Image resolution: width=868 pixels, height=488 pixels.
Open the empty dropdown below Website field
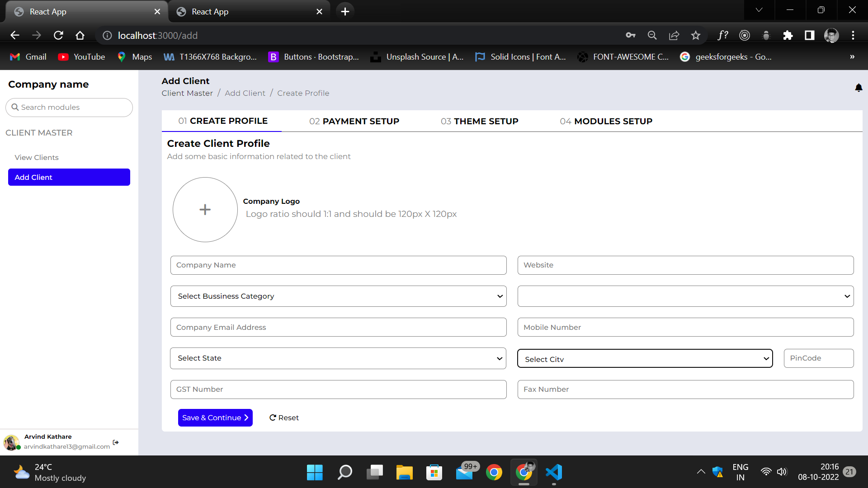click(685, 296)
